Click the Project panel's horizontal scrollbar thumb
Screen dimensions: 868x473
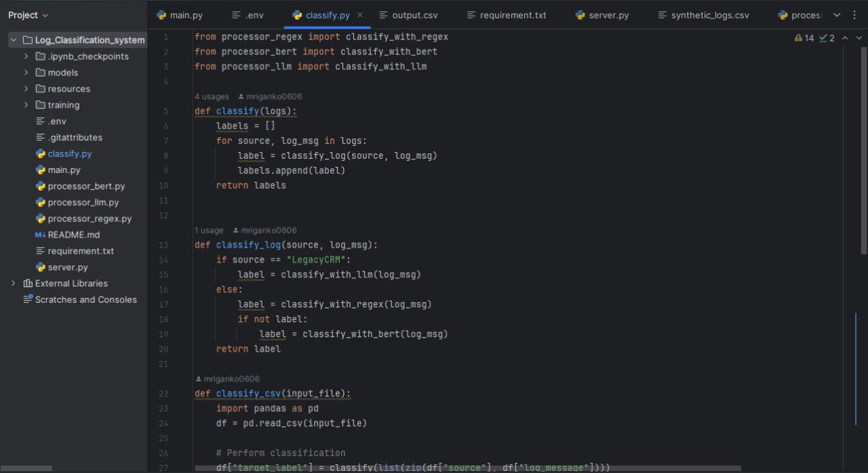coord(26,468)
